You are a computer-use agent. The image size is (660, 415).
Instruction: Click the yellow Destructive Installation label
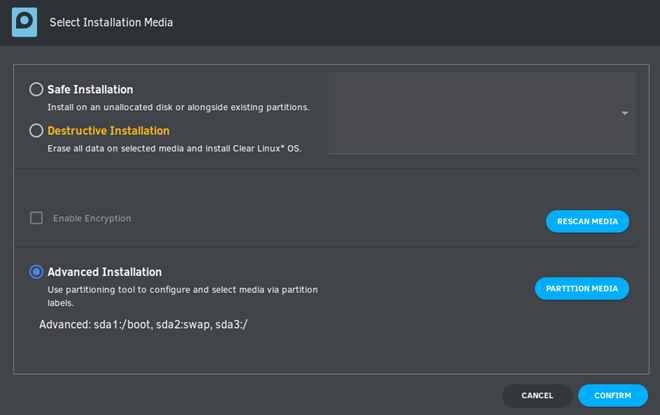pyautogui.click(x=108, y=131)
